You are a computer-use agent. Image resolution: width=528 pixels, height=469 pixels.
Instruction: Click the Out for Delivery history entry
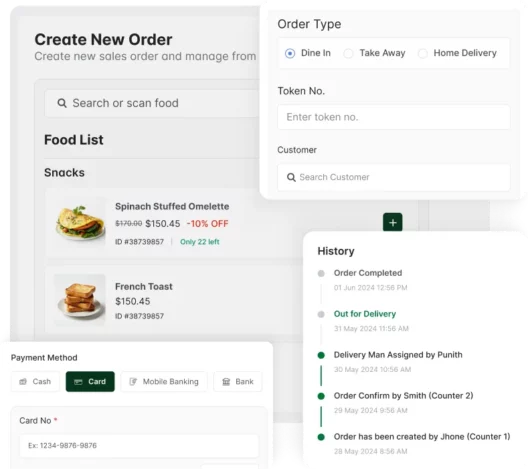coord(365,314)
